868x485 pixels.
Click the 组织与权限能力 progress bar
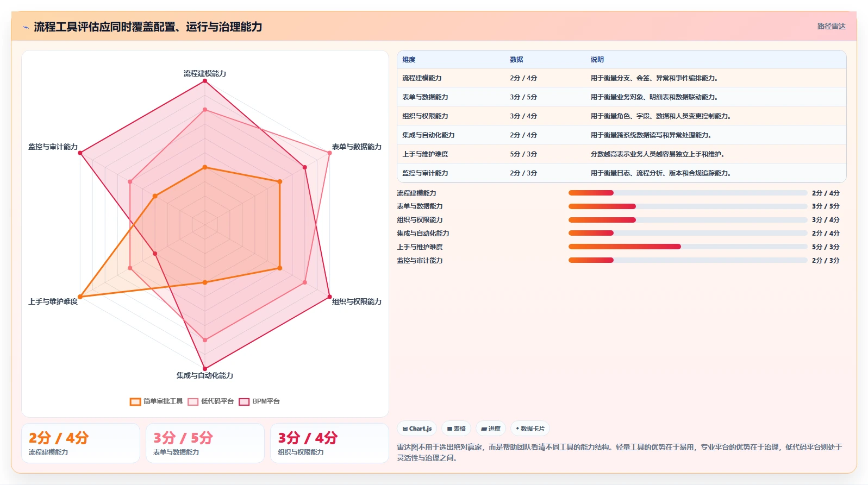pyautogui.click(x=688, y=220)
